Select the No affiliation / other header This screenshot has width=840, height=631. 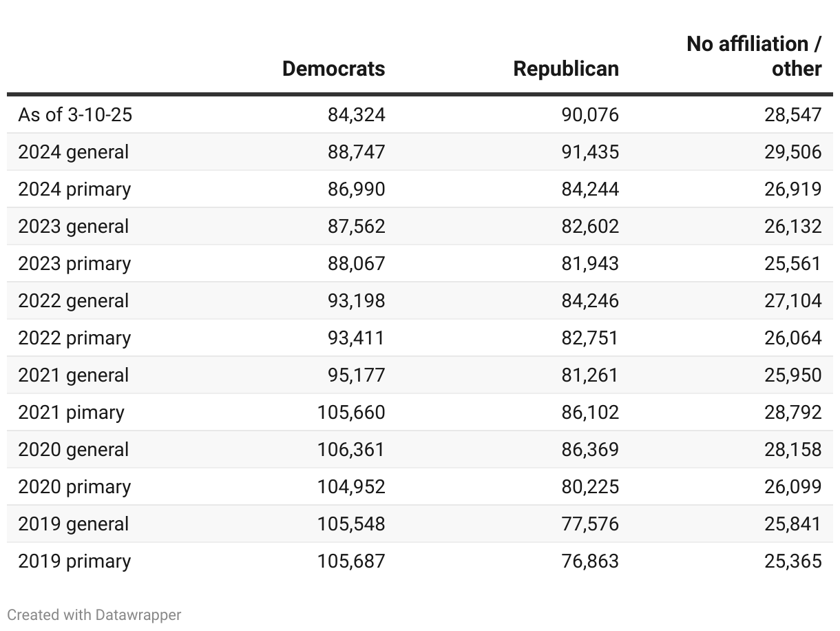[x=754, y=56]
